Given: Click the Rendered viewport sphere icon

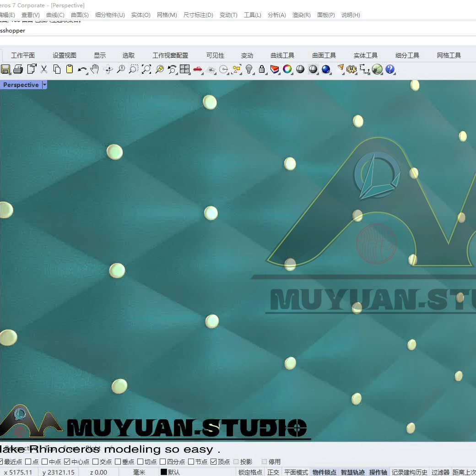Looking at the screenshot, I should pos(313,69).
